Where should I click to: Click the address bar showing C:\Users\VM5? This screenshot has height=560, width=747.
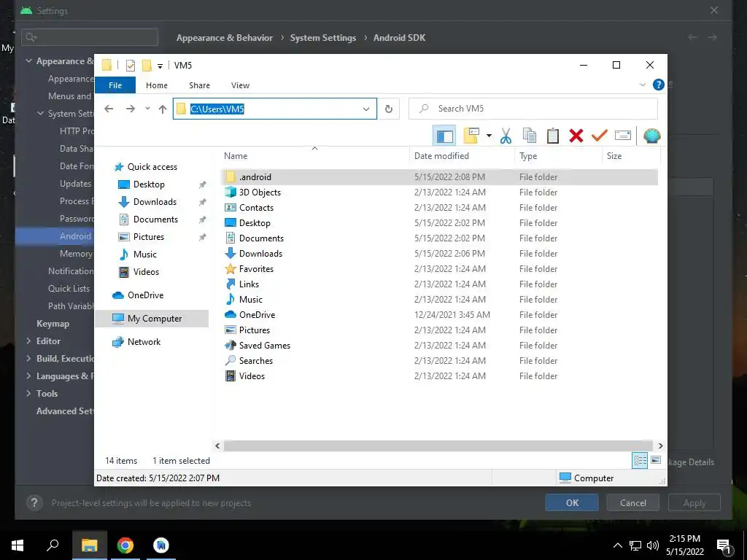274,109
